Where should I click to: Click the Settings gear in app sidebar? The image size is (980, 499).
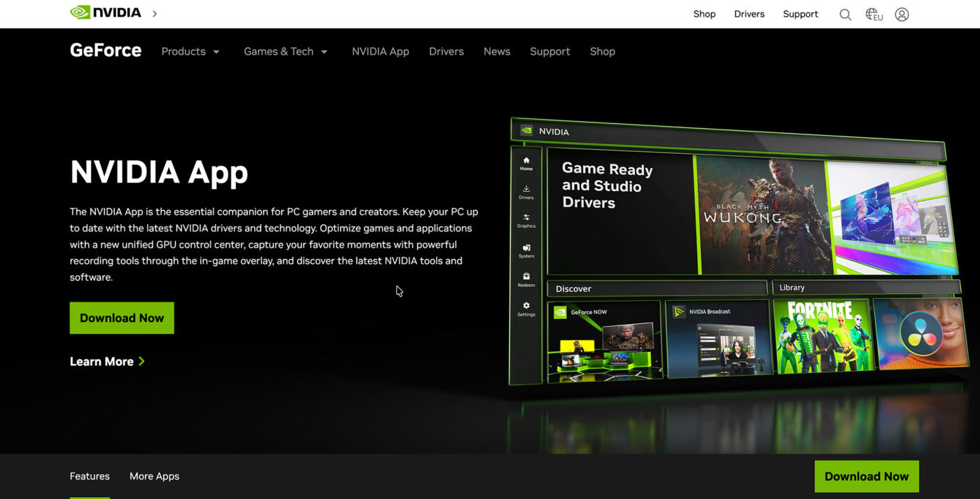point(526,309)
